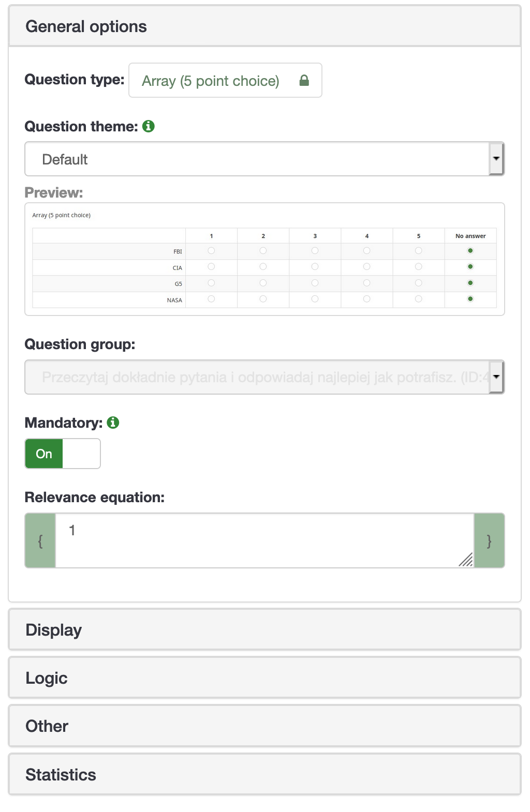Image resolution: width=530 pixels, height=812 pixels.
Task: Click the relevance textarea resize handle
Action: 466,560
